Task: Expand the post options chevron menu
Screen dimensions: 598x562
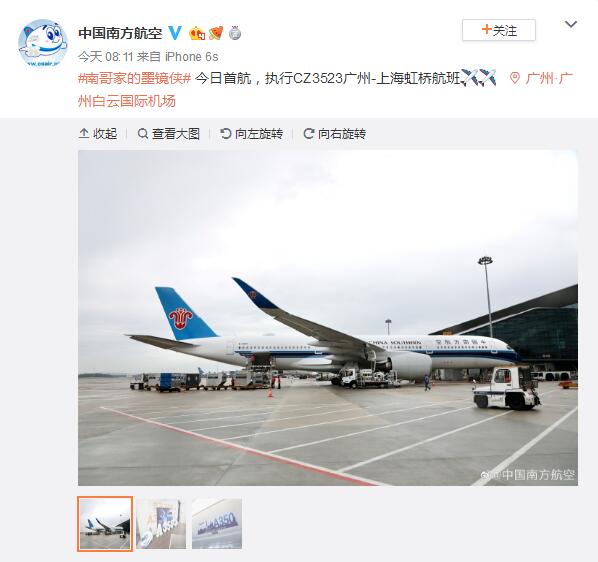Action: tap(571, 24)
